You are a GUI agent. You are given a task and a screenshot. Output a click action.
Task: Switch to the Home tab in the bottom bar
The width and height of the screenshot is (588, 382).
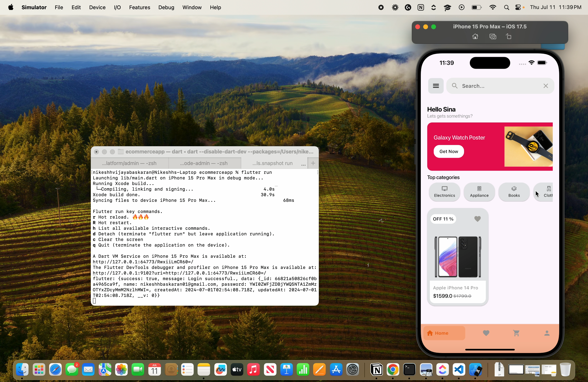(444, 333)
